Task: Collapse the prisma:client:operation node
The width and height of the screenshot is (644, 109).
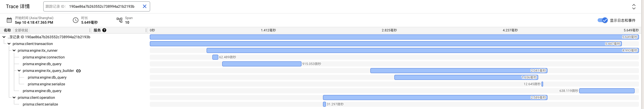Action: click(x=14, y=98)
